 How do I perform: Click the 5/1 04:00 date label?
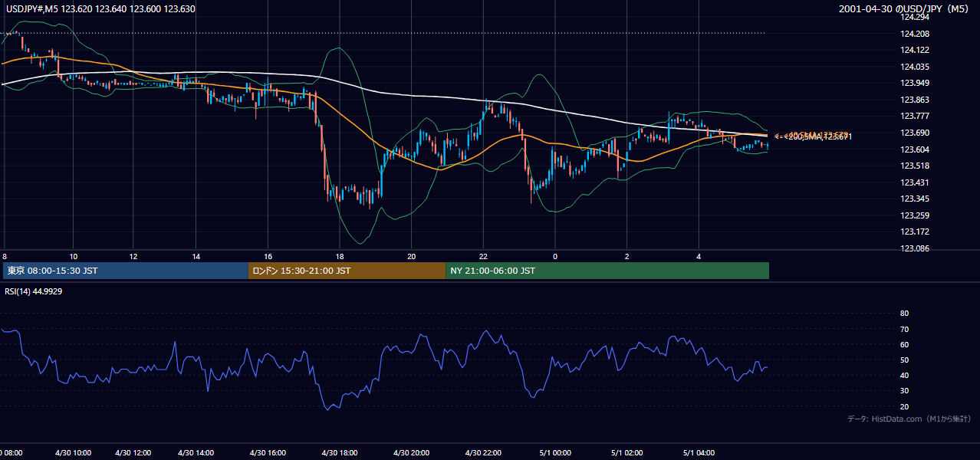point(699,453)
